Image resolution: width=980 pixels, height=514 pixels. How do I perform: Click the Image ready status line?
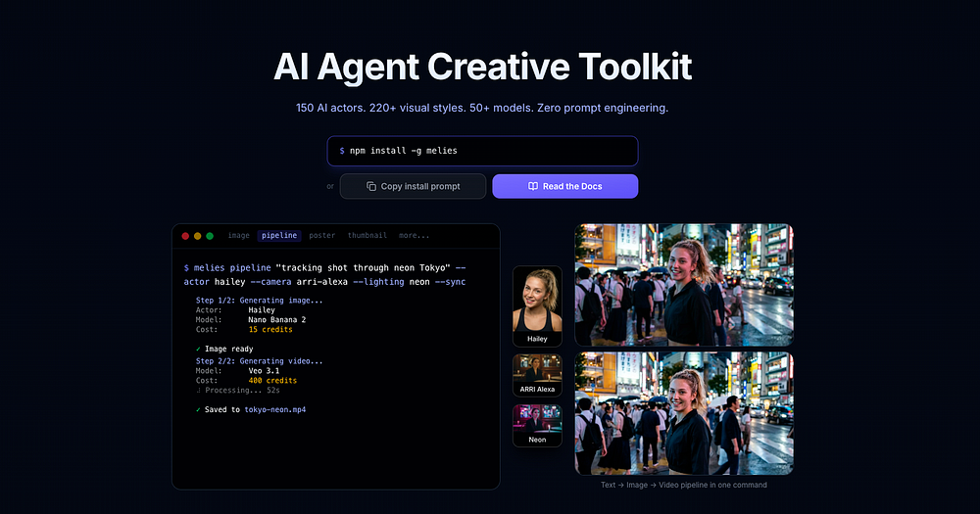tap(224, 350)
